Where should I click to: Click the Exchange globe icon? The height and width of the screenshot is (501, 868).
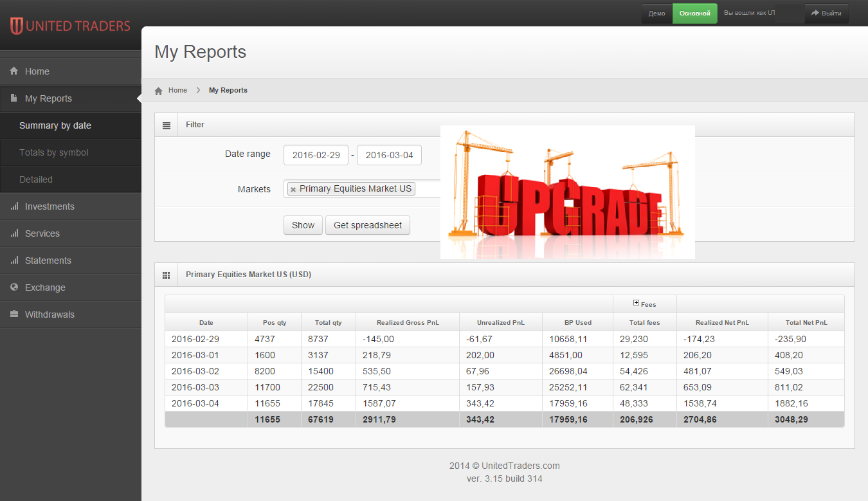pyautogui.click(x=14, y=287)
